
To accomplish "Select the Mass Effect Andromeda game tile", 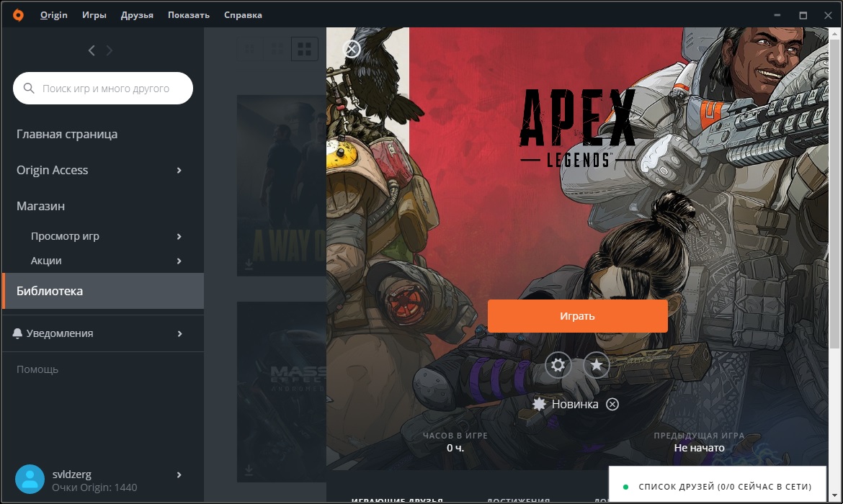I will point(282,392).
